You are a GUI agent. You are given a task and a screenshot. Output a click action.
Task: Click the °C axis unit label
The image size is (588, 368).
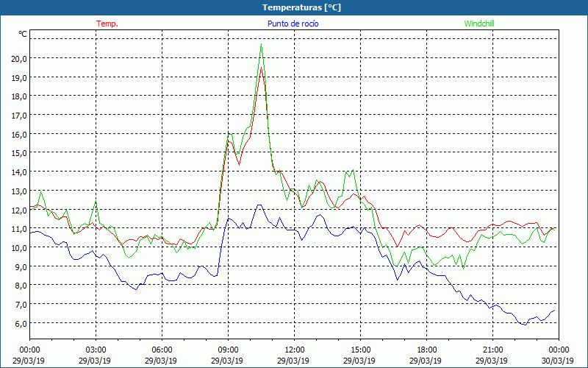tap(23, 34)
